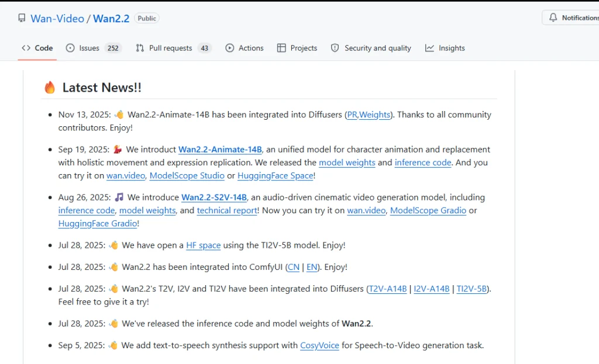Click the Issues count badge 252
The width and height of the screenshot is (599, 364).
[x=113, y=48]
